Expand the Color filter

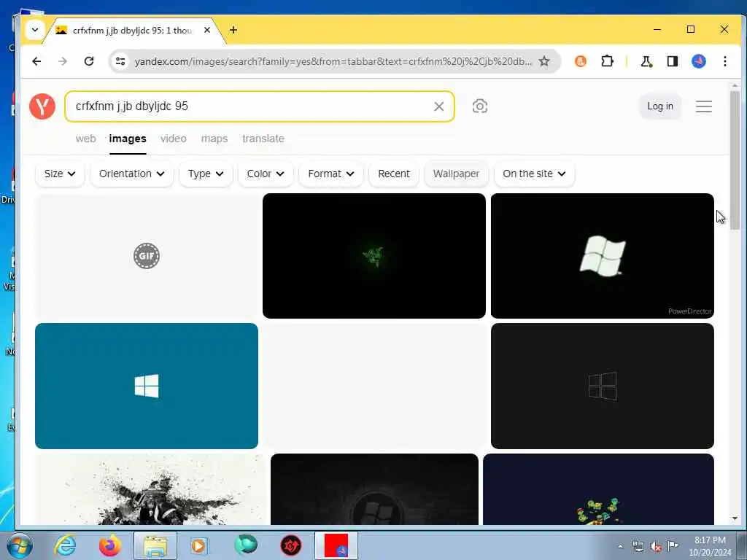[266, 174]
